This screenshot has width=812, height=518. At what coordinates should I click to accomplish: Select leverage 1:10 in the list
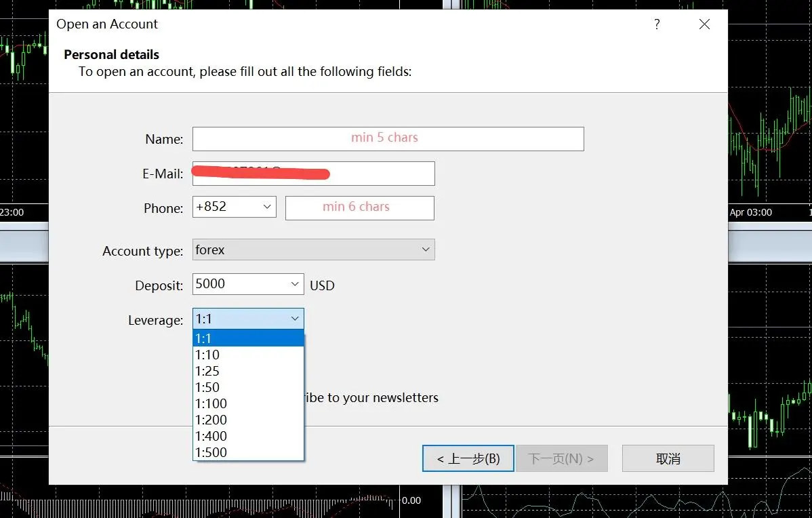point(248,355)
